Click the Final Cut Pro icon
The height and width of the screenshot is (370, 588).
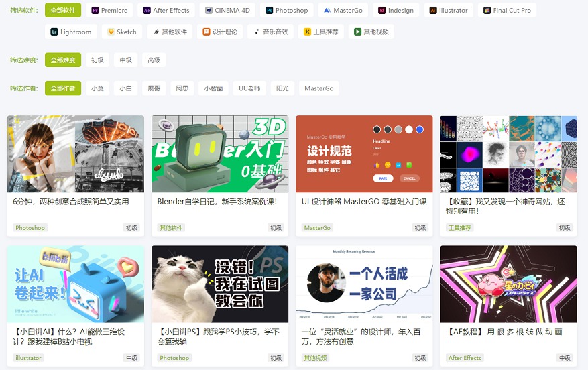487,11
